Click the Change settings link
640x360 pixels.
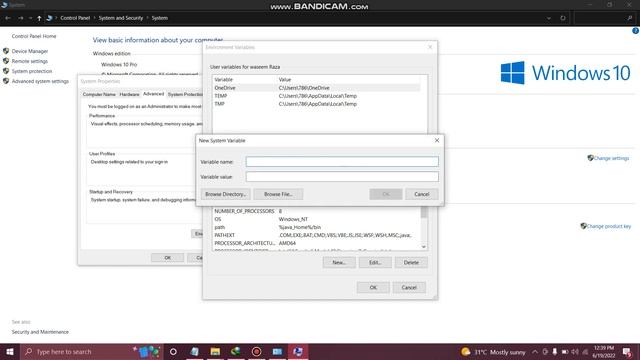(x=611, y=158)
